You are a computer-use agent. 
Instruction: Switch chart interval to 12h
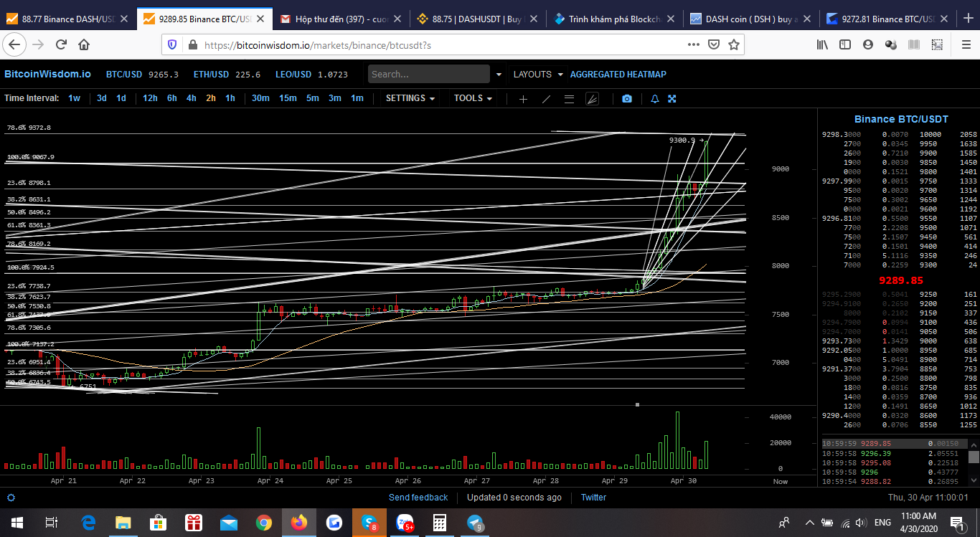click(150, 98)
